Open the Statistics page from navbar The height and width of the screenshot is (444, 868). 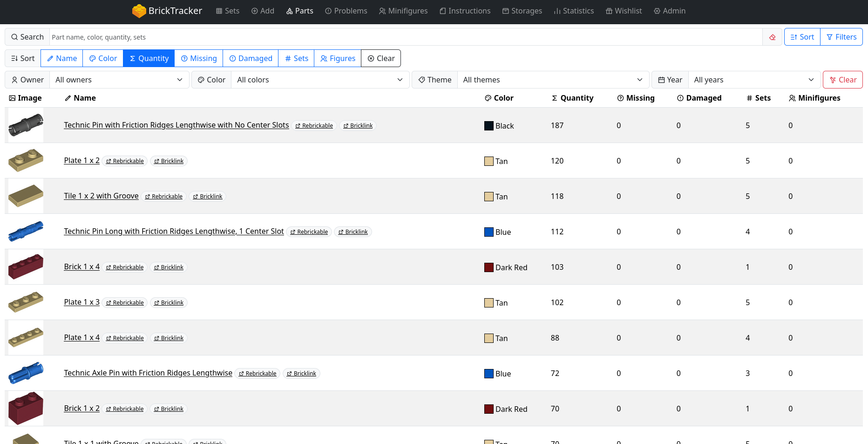(x=574, y=11)
